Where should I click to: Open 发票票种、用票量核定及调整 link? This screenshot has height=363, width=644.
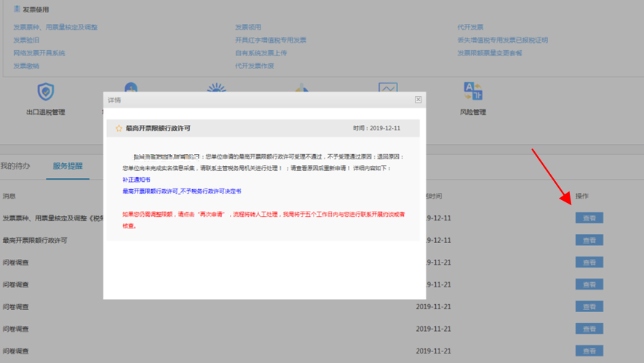coord(55,27)
